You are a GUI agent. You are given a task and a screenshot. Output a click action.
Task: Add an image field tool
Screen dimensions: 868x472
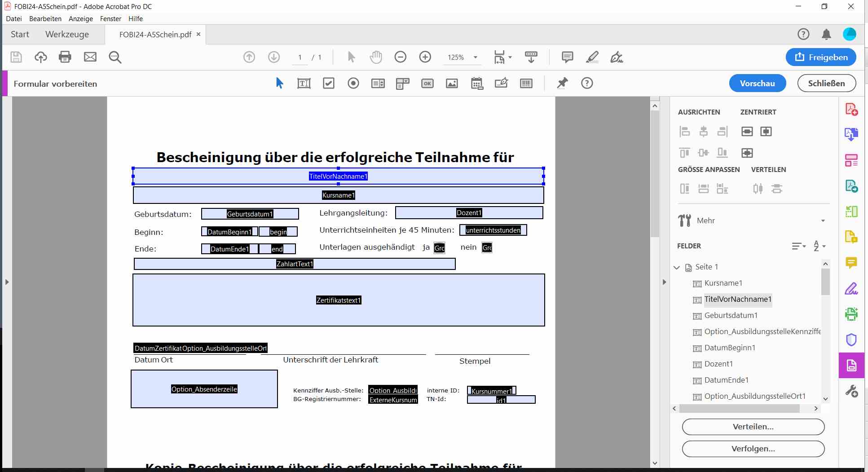(452, 84)
